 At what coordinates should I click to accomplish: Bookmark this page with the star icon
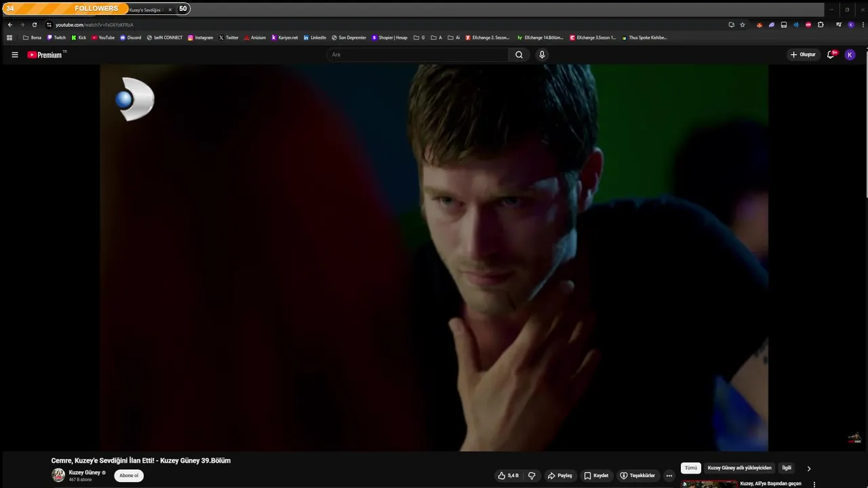(x=743, y=24)
